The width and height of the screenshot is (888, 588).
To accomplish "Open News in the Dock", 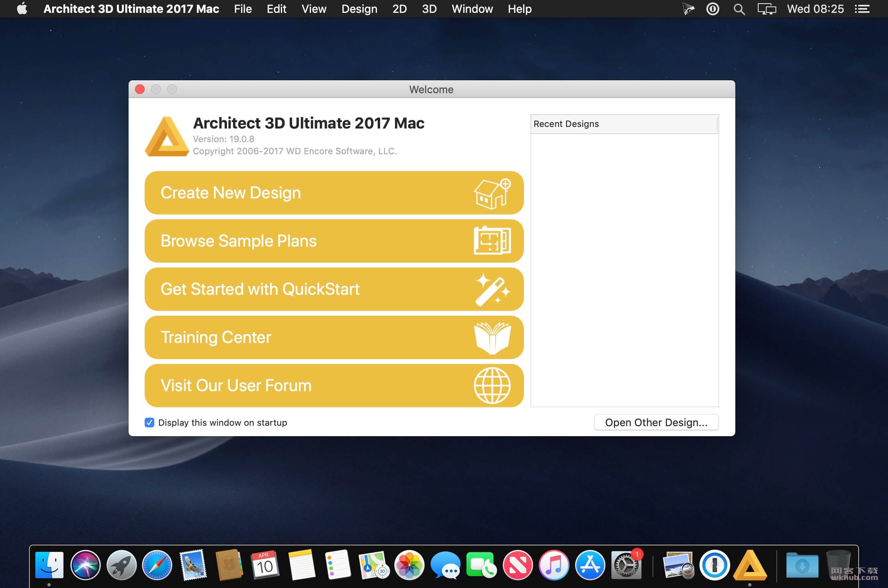I will (518, 565).
